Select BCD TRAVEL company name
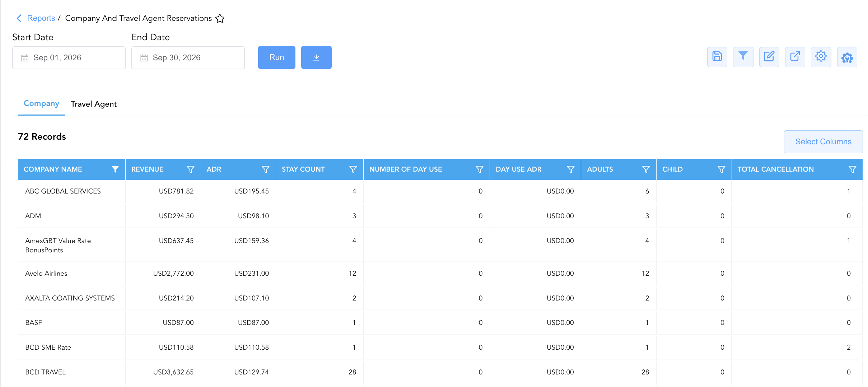 tap(45, 372)
